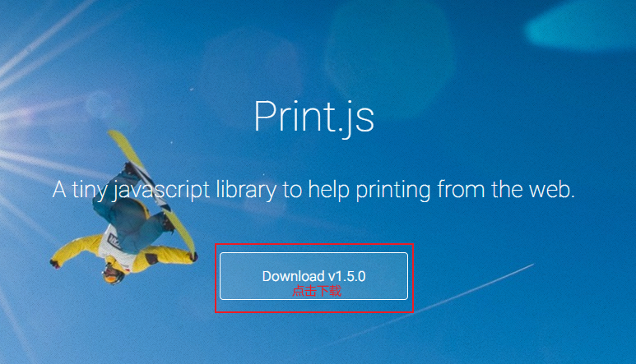Click the "v1.5.0" version text in the button
The width and height of the screenshot is (636, 364).
(347, 276)
